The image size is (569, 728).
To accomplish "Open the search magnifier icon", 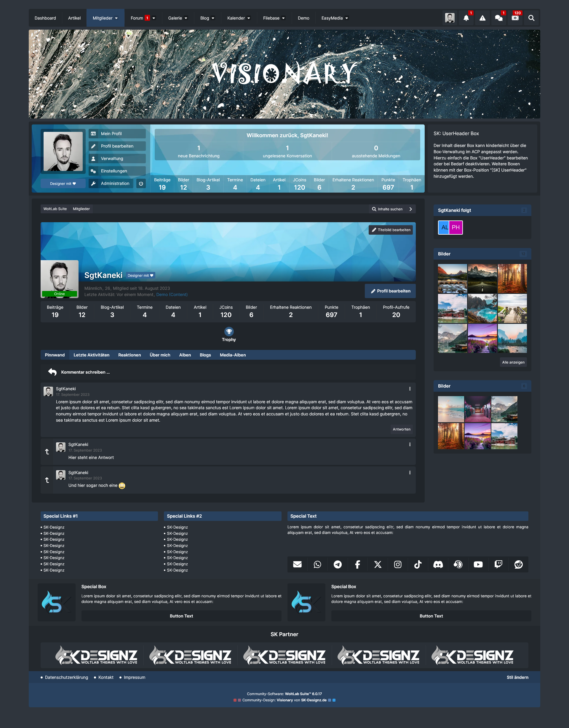I will click(531, 18).
